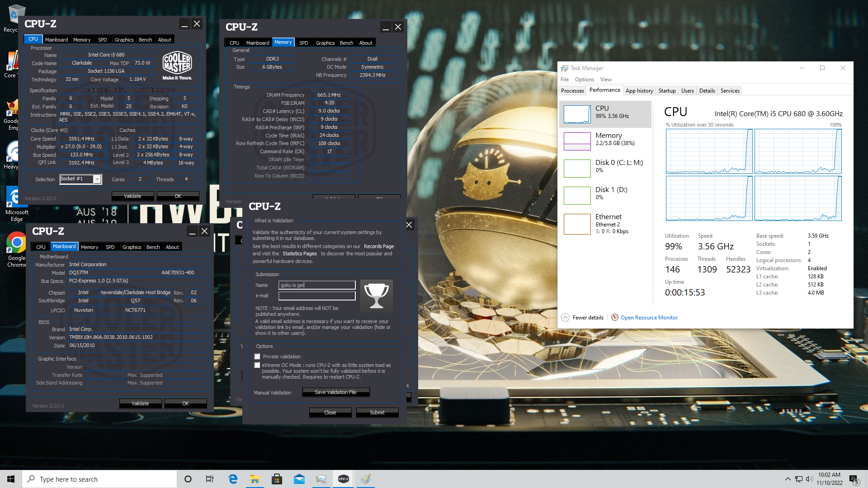Switch to Users tab
The height and width of the screenshot is (488, 868).
click(687, 91)
